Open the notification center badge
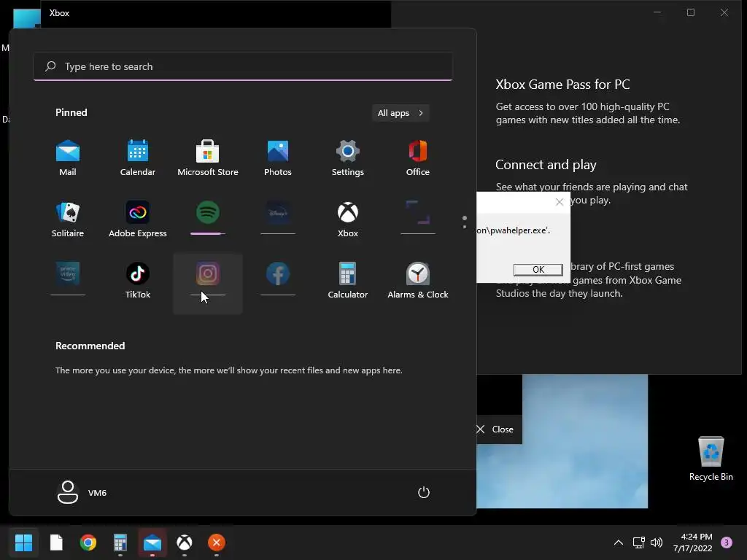This screenshot has height=560, width=747. point(727,542)
